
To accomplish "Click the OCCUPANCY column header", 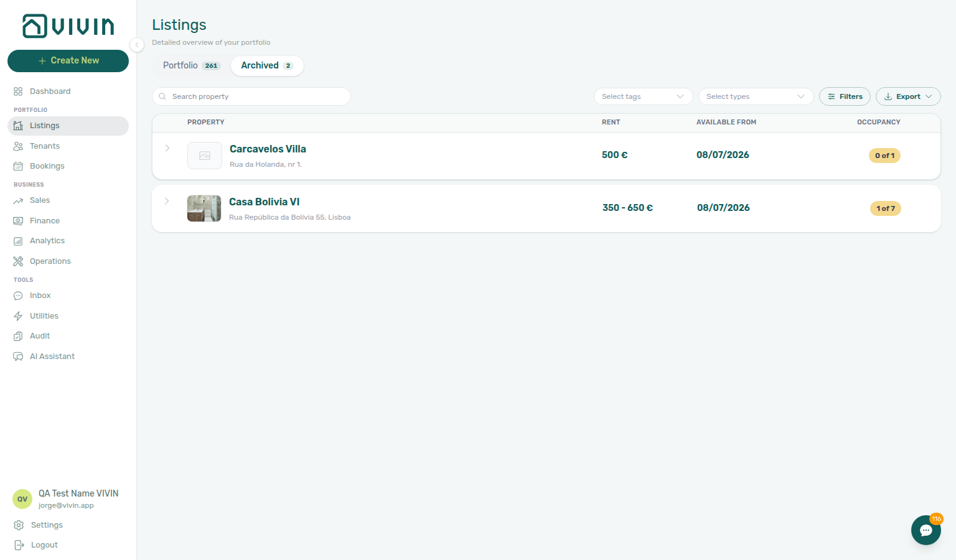I will [879, 123].
